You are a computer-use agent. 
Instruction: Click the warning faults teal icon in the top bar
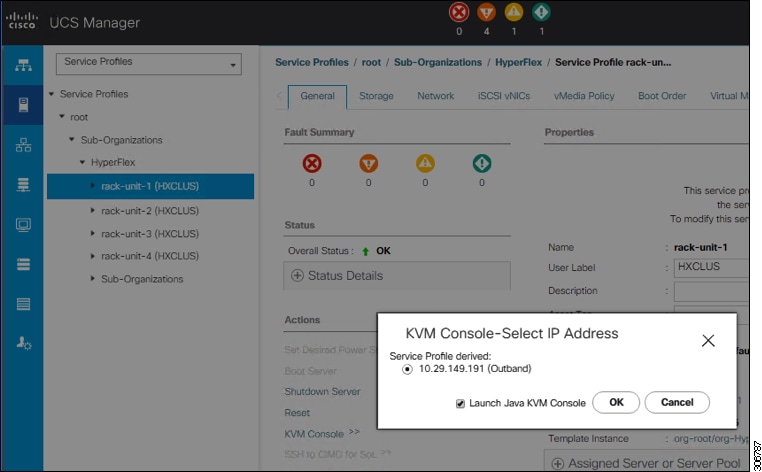click(x=541, y=12)
